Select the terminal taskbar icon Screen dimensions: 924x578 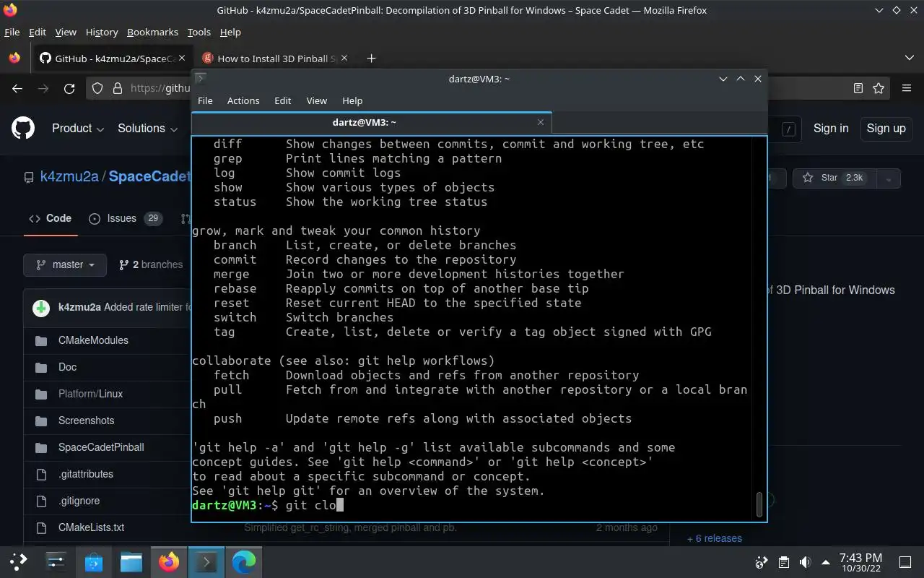coord(206,561)
